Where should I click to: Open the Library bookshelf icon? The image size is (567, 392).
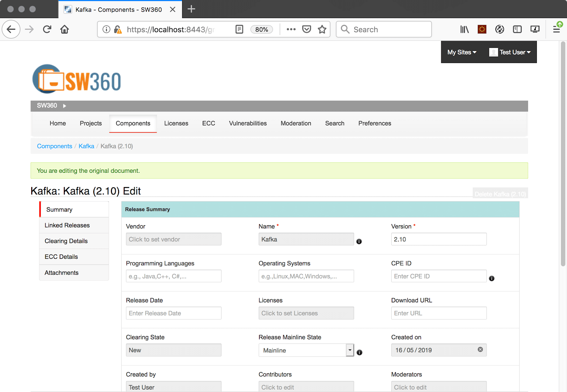465,29
